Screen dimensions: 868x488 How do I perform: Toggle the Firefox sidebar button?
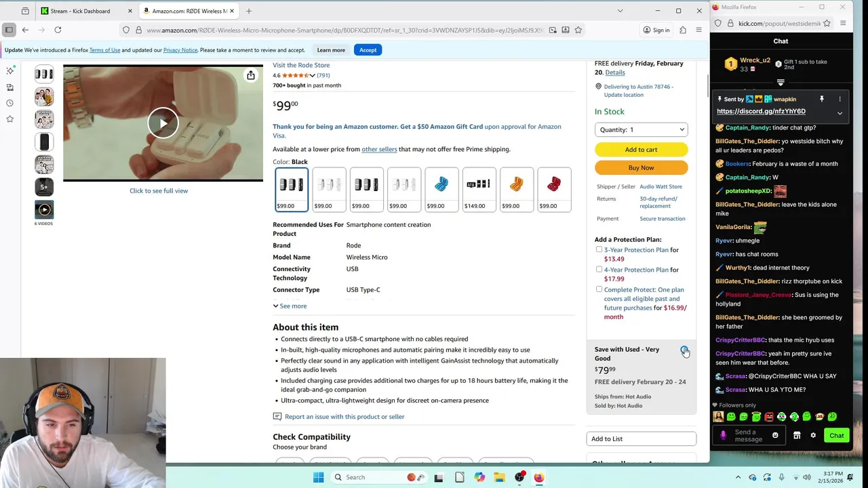(x=9, y=30)
